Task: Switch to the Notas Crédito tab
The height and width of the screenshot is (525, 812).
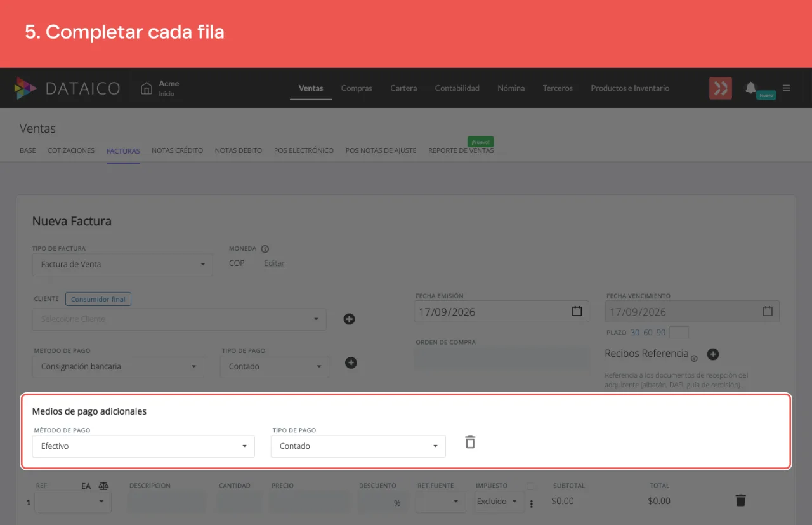Action: 178,150
